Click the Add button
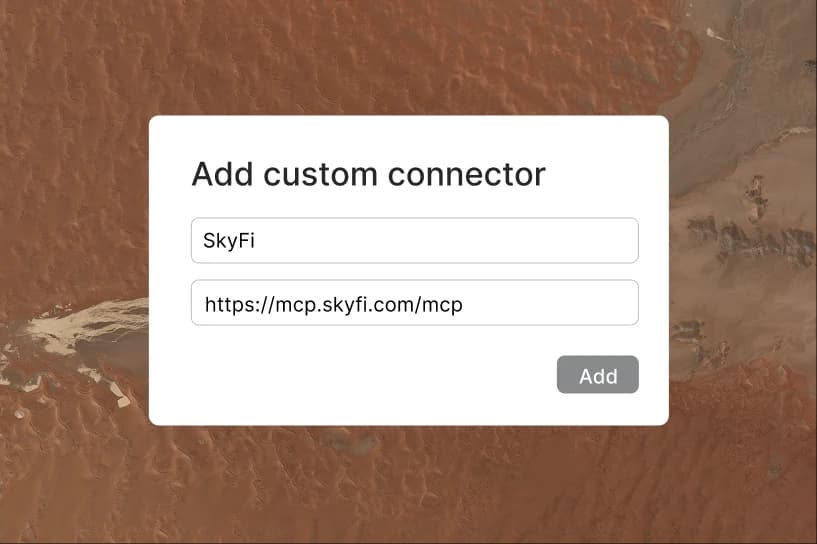The height and width of the screenshot is (544, 817). 598,375
